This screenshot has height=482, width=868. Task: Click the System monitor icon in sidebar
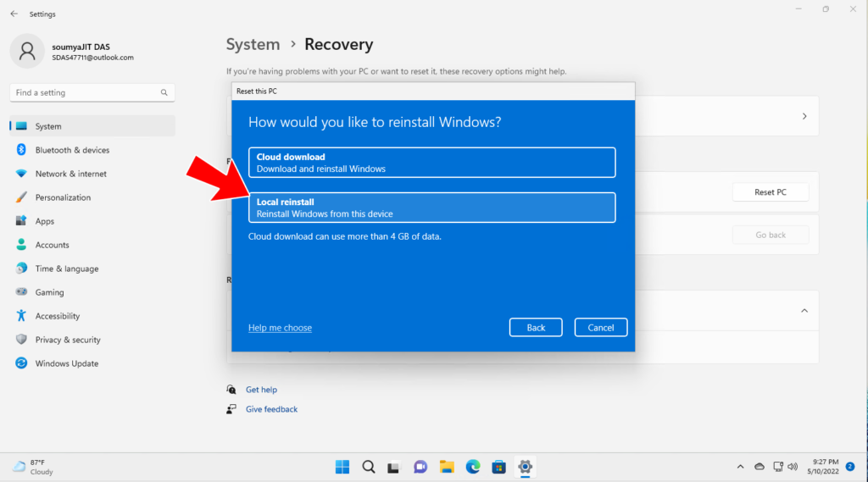tap(21, 126)
